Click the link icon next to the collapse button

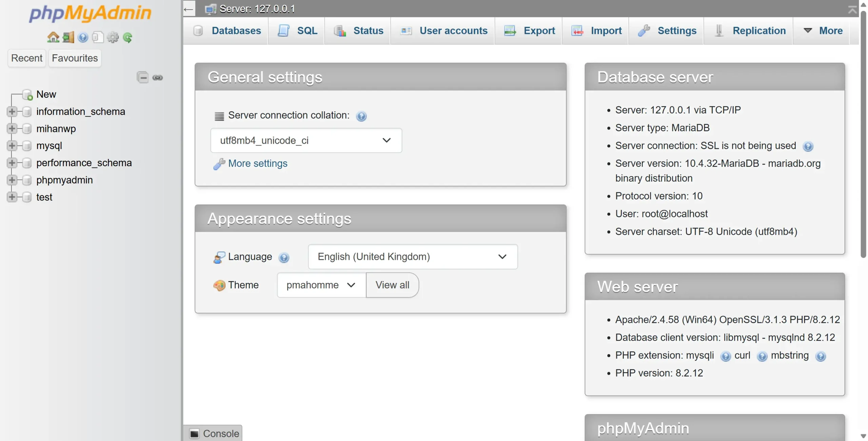coord(158,77)
